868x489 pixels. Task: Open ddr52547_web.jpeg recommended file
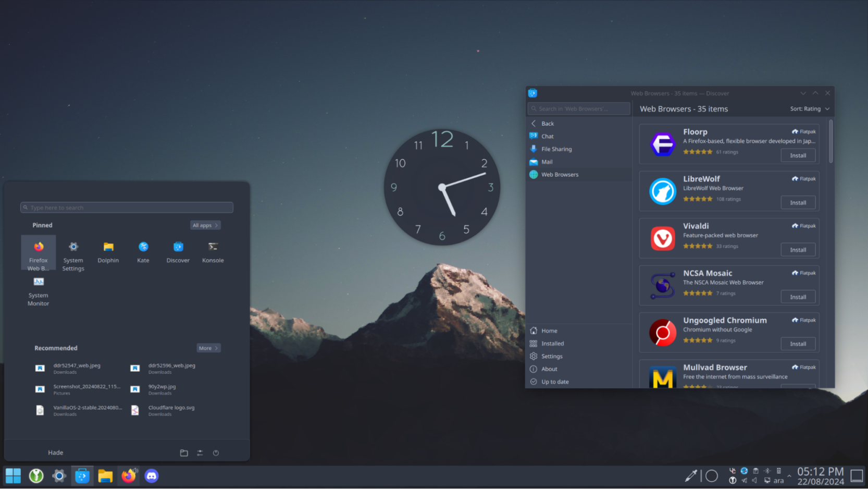(77, 368)
